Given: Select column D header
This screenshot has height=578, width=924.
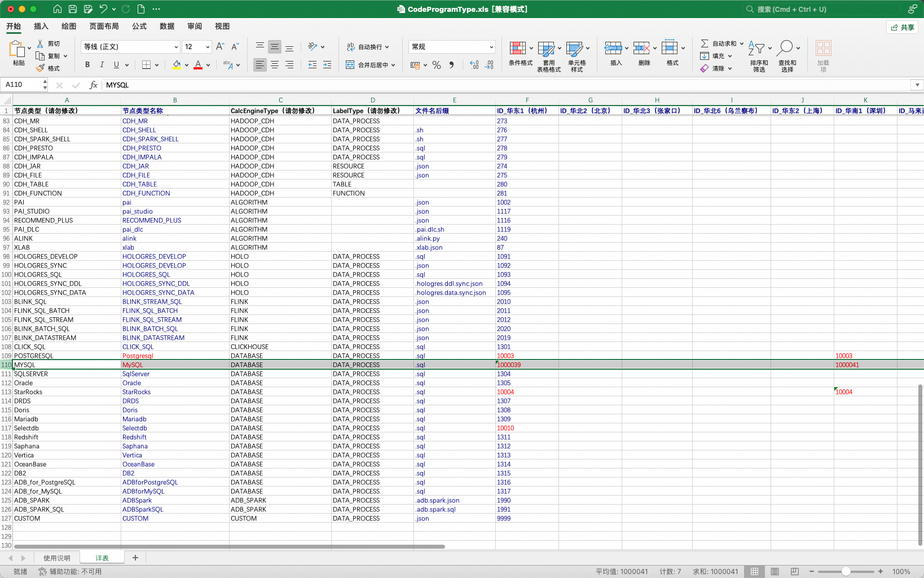Looking at the screenshot, I should tap(372, 100).
